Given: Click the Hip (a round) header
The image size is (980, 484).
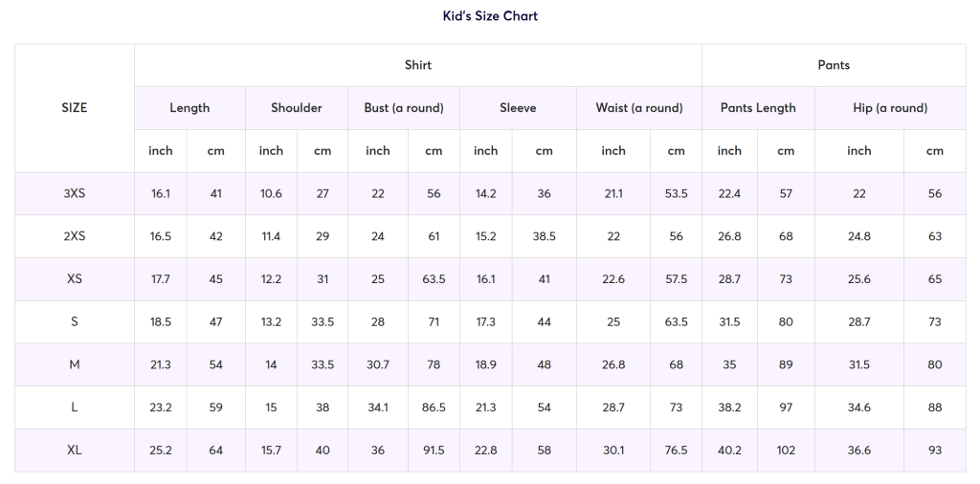Looking at the screenshot, I should [890, 108].
